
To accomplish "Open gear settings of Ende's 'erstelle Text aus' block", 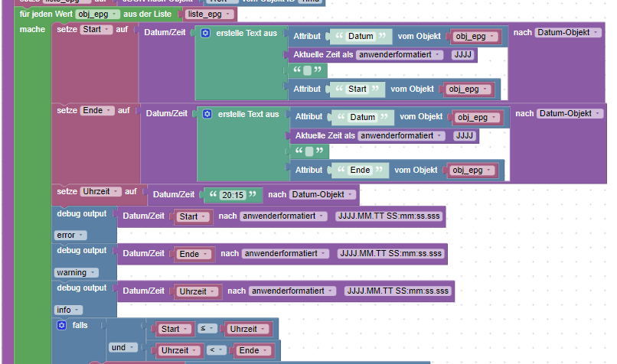I will click(207, 114).
